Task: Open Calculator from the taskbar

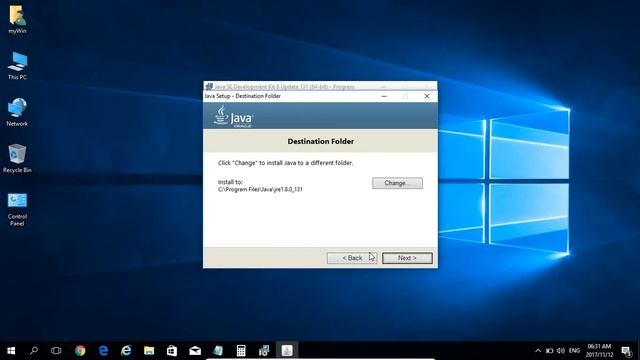Action: [241, 351]
